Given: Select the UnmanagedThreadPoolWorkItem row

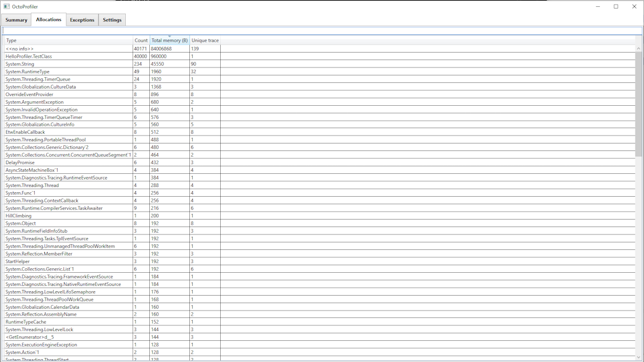Looking at the screenshot, I should click(320, 246).
